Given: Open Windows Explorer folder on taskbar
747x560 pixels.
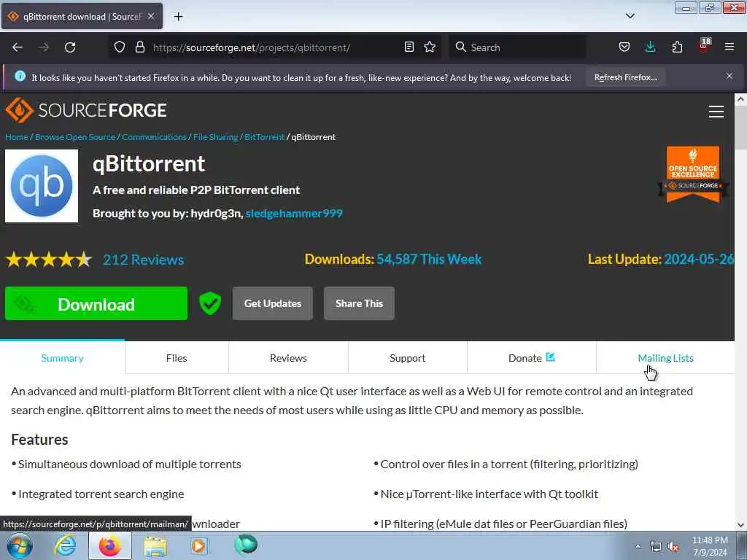Looking at the screenshot, I should [x=155, y=545].
